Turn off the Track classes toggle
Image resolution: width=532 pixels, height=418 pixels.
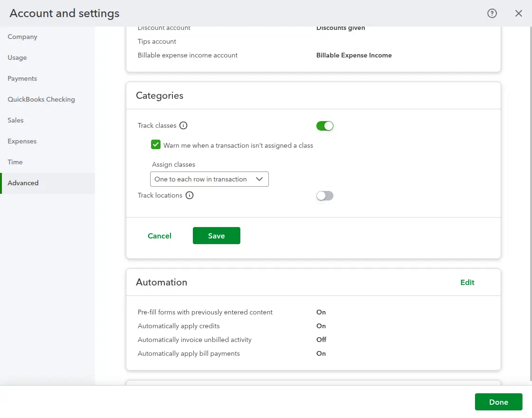[x=325, y=126]
